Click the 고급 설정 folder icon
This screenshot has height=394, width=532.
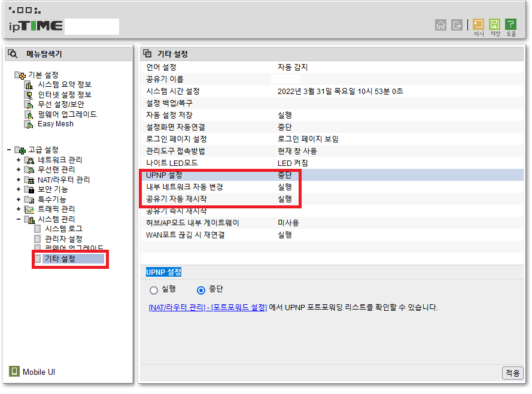click(x=20, y=150)
